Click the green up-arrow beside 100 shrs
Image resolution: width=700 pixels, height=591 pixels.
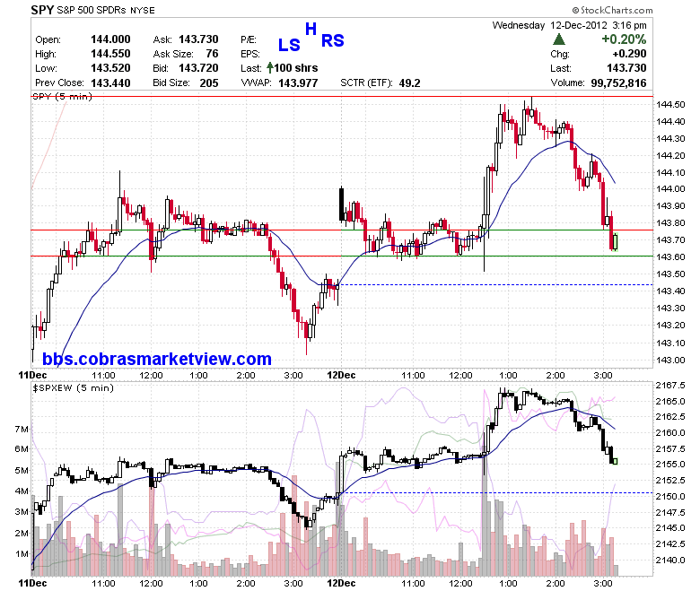pos(269,68)
